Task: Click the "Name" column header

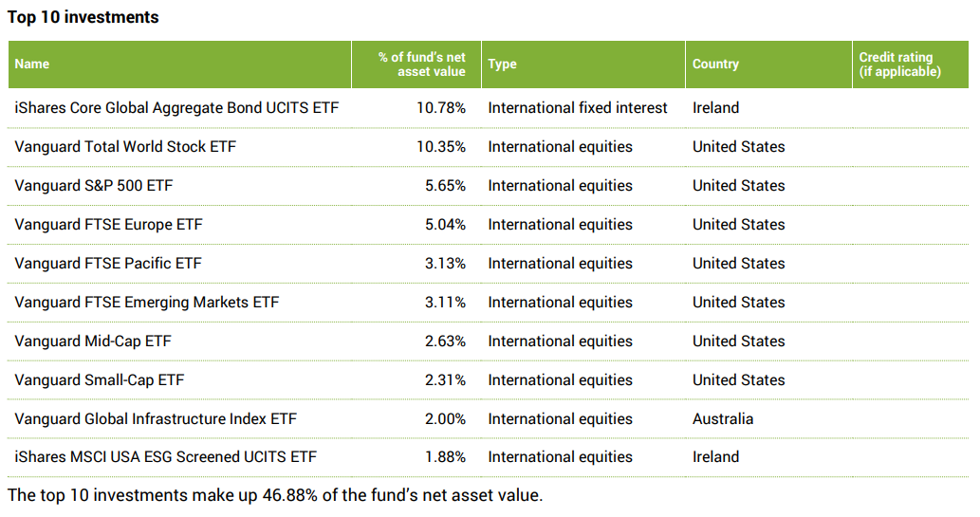Action: click(x=32, y=64)
